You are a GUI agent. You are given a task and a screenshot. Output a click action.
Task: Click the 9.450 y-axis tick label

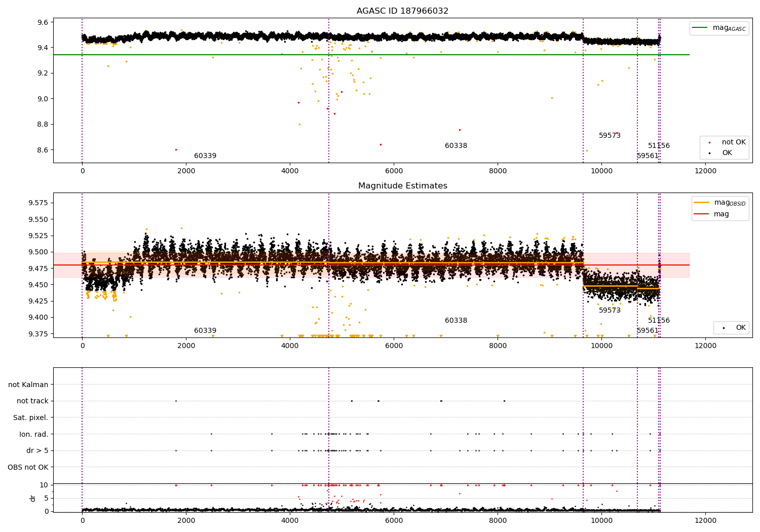pos(39,285)
